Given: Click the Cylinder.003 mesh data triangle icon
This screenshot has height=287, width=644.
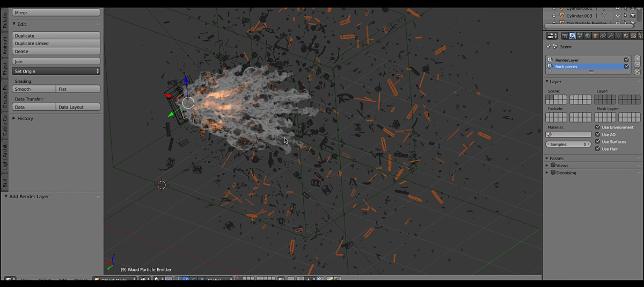Looking at the screenshot, I should pyautogui.click(x=604, y=16).
